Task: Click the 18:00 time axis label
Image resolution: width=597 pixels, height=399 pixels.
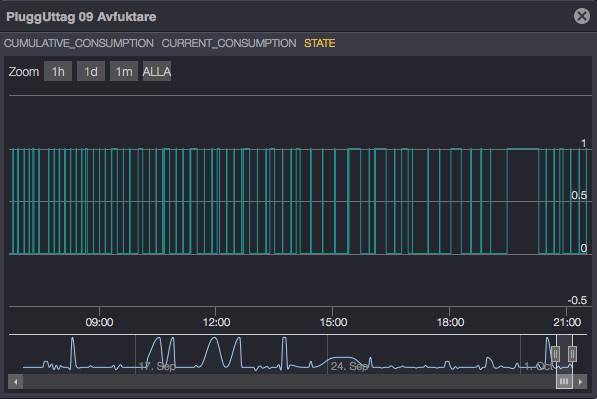Action: (x=450, y=322)
